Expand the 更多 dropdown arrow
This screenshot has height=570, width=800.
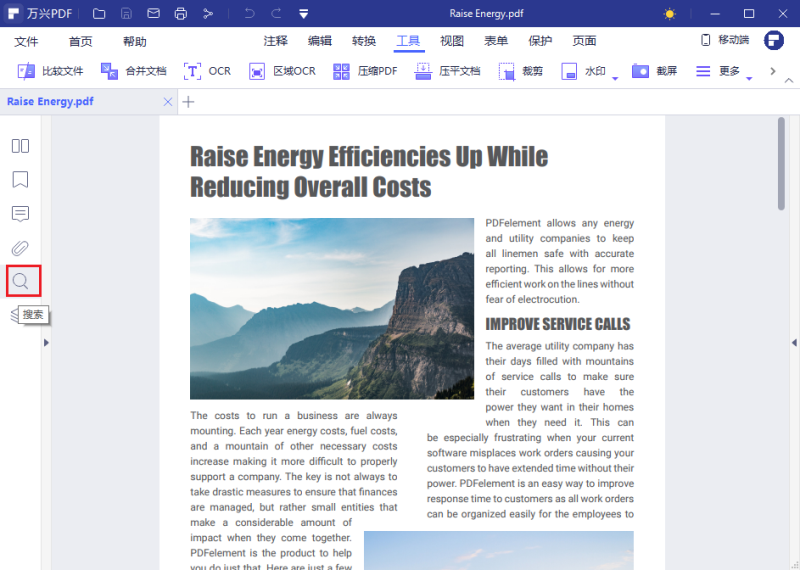point(749,78)
